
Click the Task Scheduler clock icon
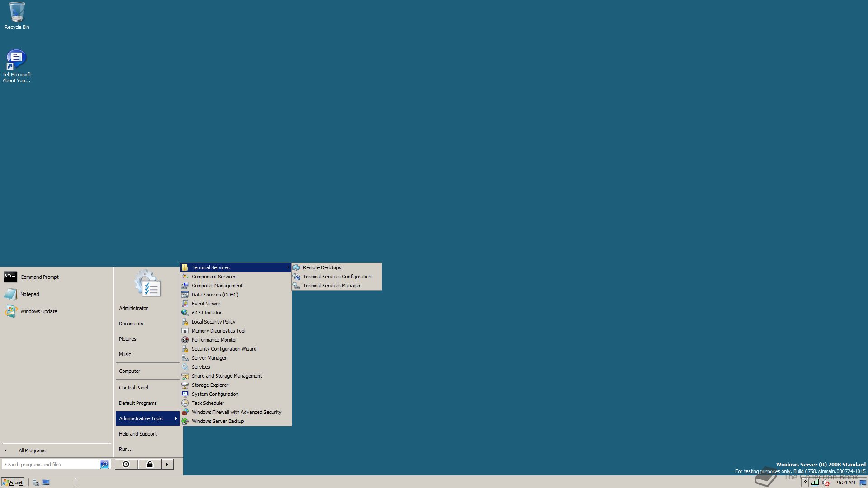(x=185, y=403)
